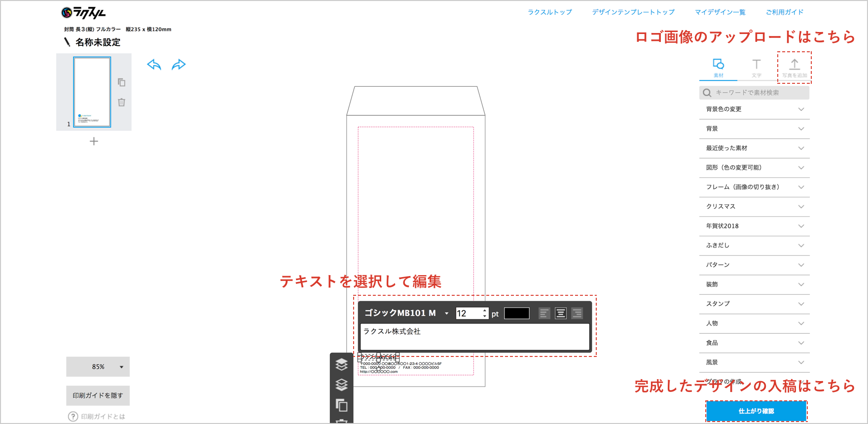Expand 人物 section
The width and height of the screenshot is (868, 424).
[754, 323]
